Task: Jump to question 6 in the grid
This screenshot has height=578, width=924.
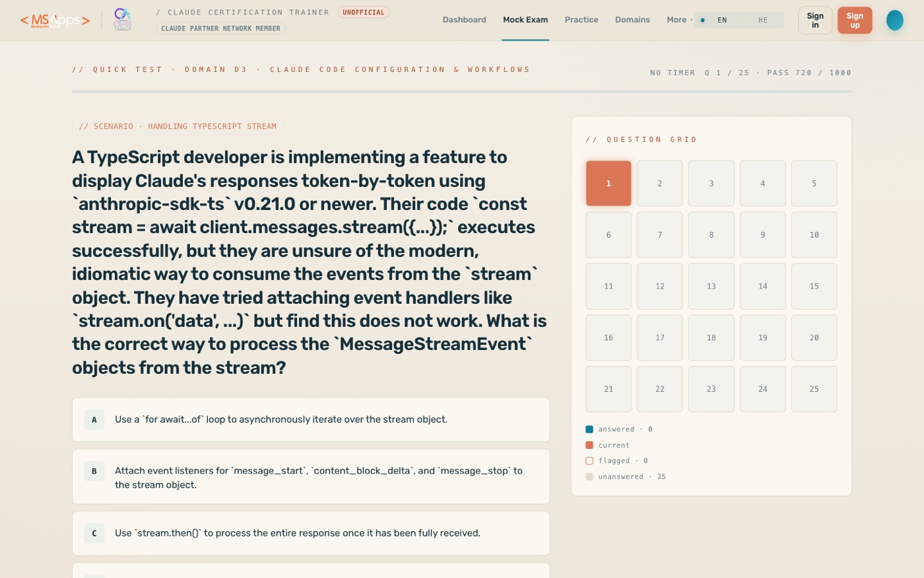Action: pyautogui.click(x=609, y=235)
